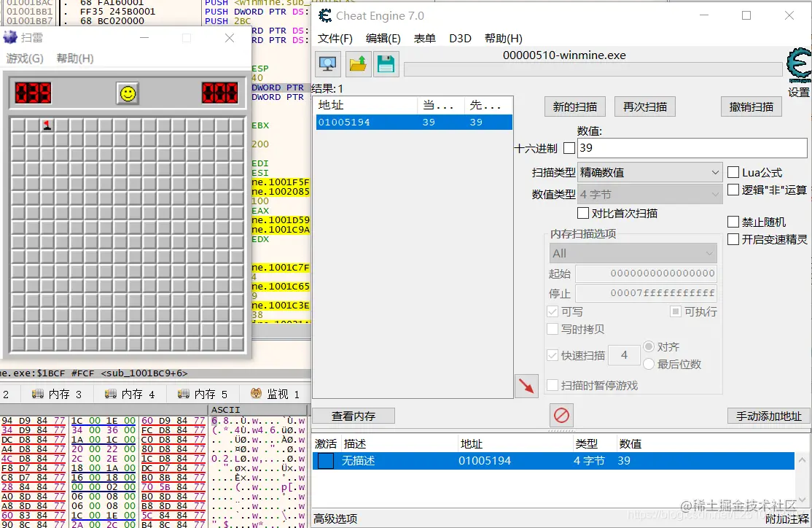
Task: Click the Minesweeper title bar icon
Action: pyautogui.click(x=10, y=39)
